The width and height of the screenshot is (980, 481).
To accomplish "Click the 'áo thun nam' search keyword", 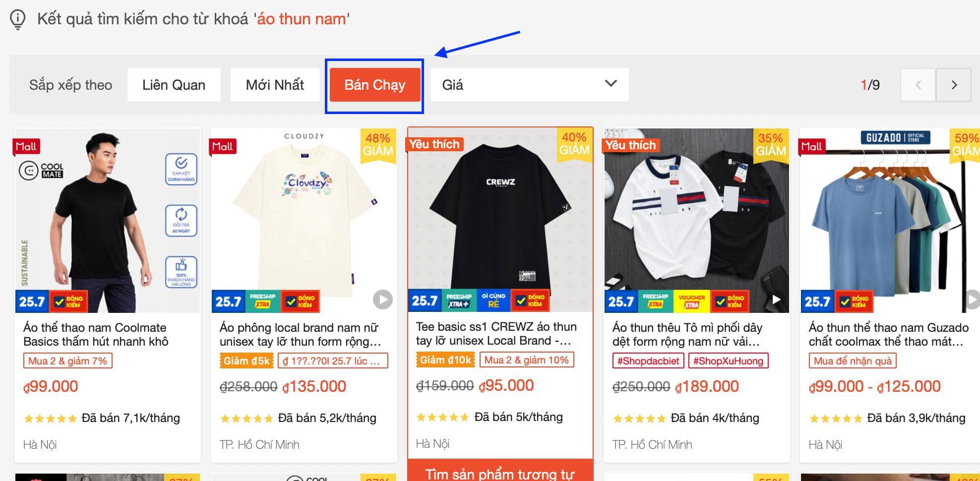I will point(302,19).
